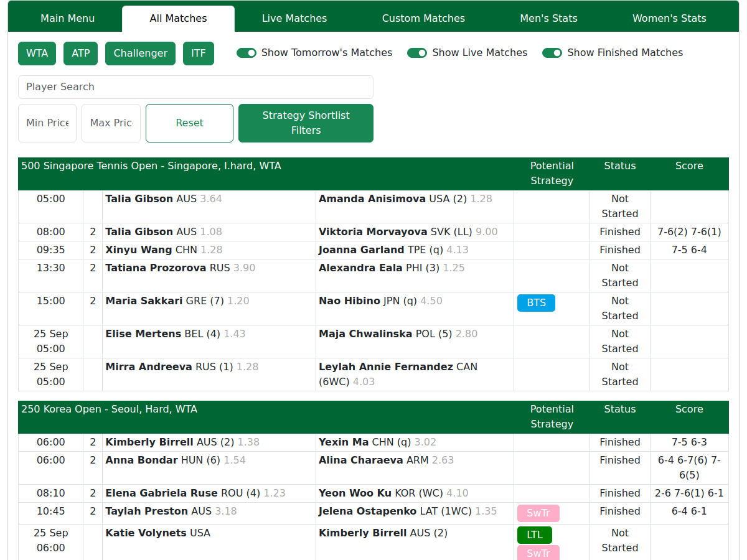This screenshot has width=747, height=560.
Task: Click on Leylah Annie Fernandez
Action: (386, 367)
